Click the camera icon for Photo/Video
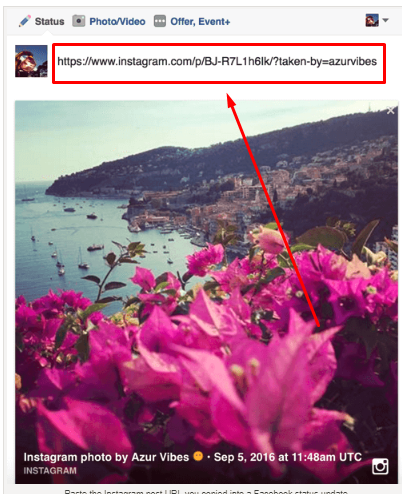Viewport: 402px width, 494px height. point(79,21)
